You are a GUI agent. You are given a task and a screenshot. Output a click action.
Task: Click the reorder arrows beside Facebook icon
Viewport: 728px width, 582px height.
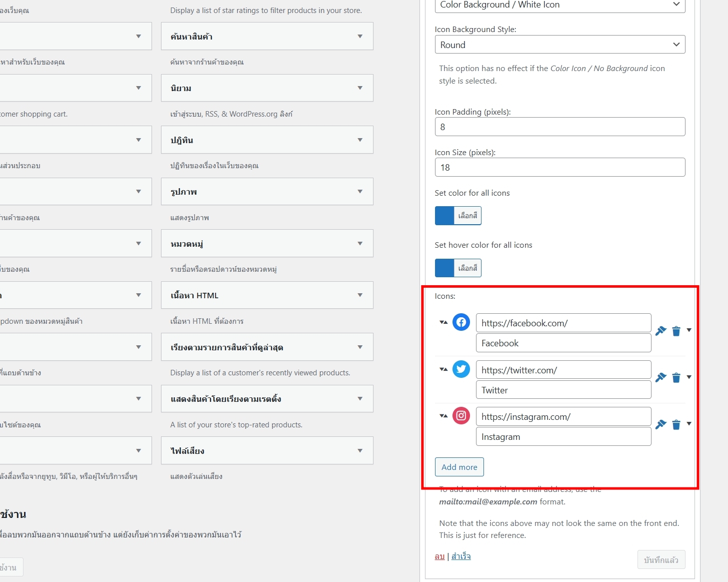[443, 322]
